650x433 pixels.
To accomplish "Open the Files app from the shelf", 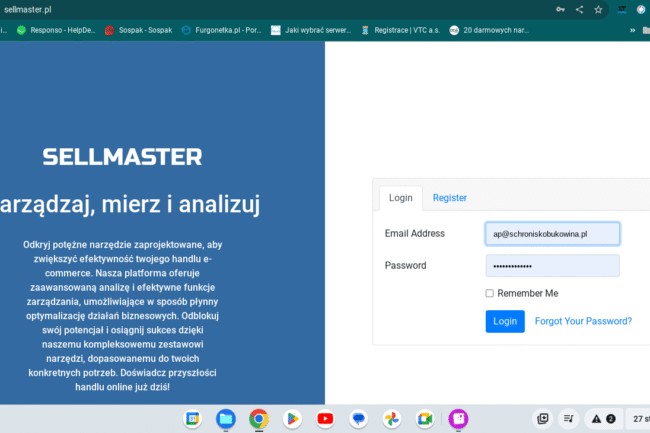I will (x=226, y=419).
